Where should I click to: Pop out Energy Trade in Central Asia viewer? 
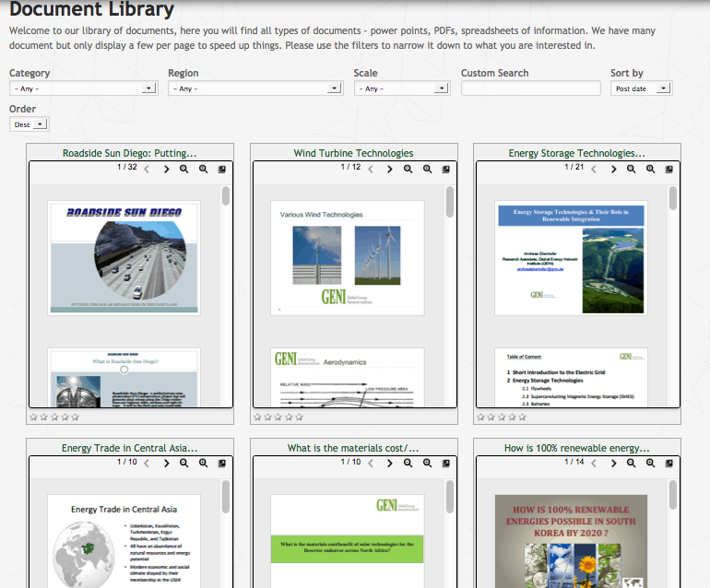(222, 463)
